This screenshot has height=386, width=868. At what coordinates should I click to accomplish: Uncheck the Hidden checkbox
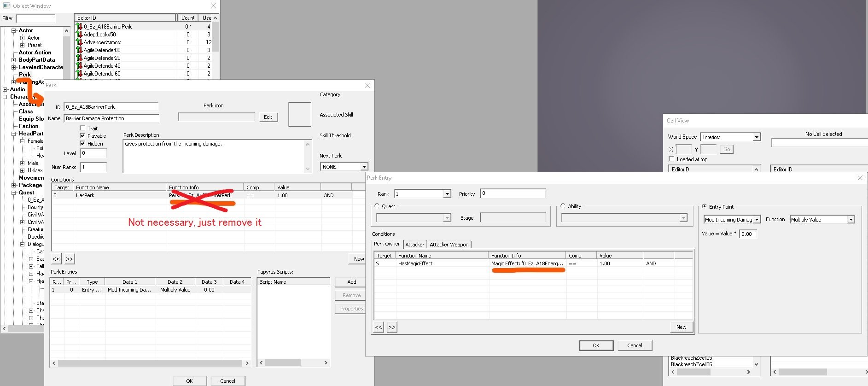coord(82,144)
